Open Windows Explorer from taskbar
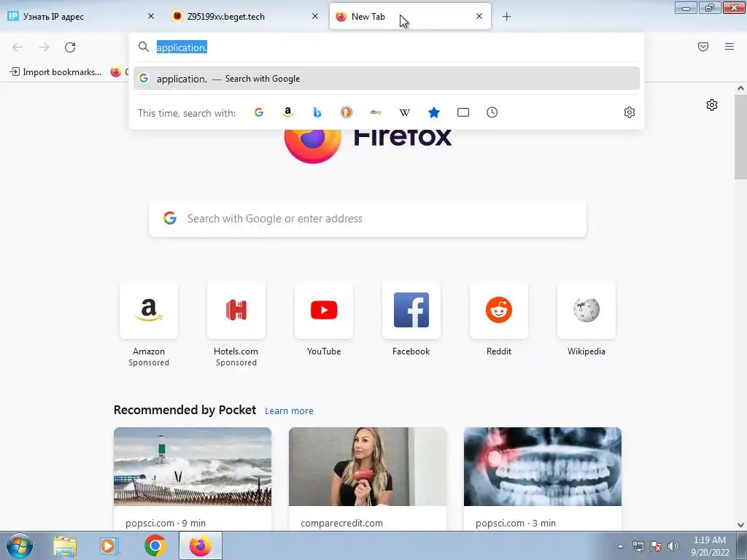 (65, 546)
